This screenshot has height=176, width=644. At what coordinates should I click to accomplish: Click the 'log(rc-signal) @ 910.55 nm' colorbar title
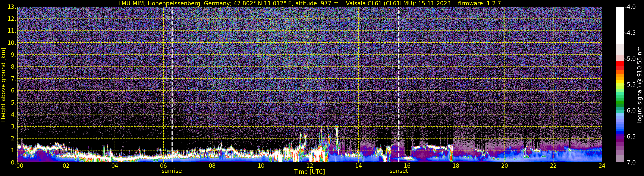click(640, 85)
